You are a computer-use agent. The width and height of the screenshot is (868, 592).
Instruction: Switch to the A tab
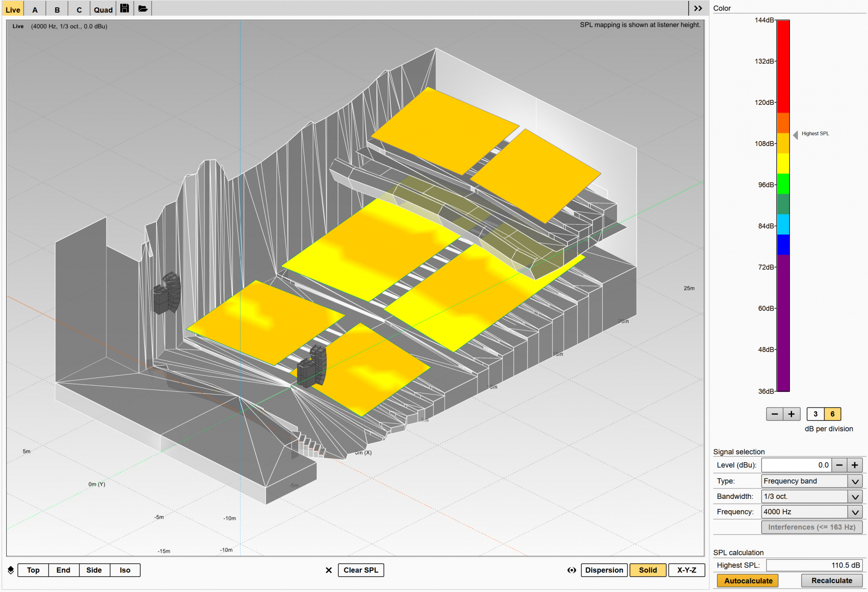pos(35,9)
